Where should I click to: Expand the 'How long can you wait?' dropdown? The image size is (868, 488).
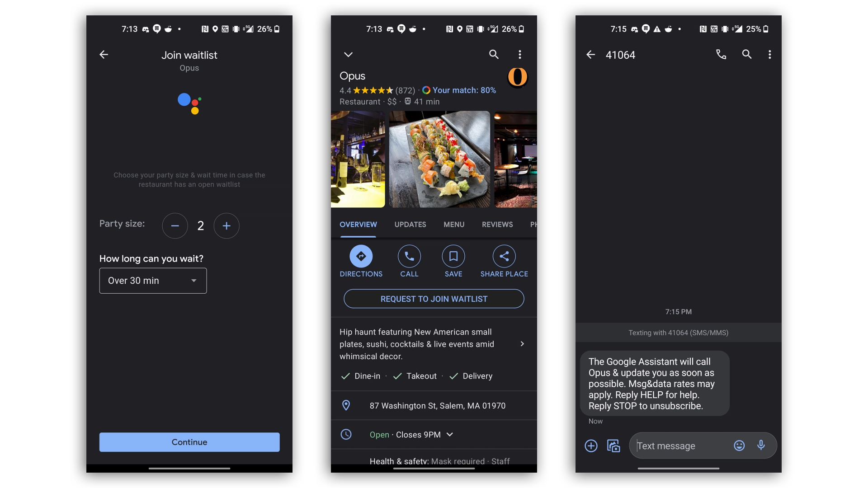point(153,281)
